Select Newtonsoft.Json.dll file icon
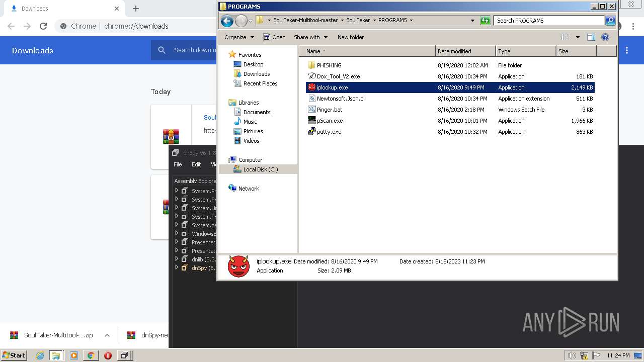The image size is (644, 362). (x=311, y=99)
